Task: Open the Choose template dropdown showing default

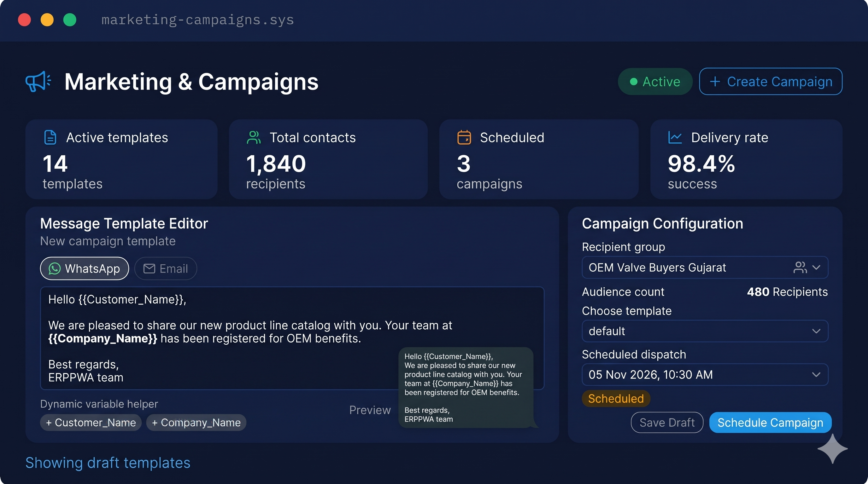Action: (x=705, y=331)
